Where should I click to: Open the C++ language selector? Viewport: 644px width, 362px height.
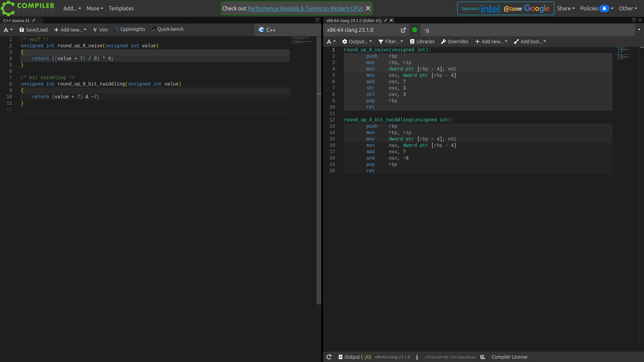(287, 30)
